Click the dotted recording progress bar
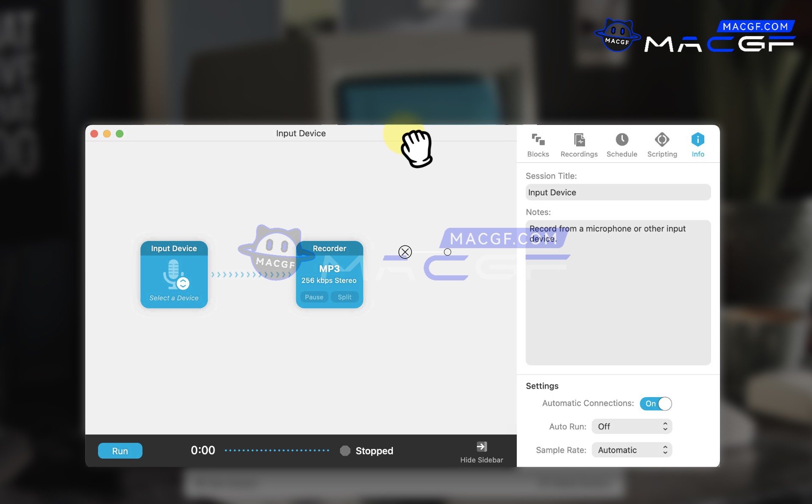The width and height of the screenshot is (812, 504). coord(277,451)
